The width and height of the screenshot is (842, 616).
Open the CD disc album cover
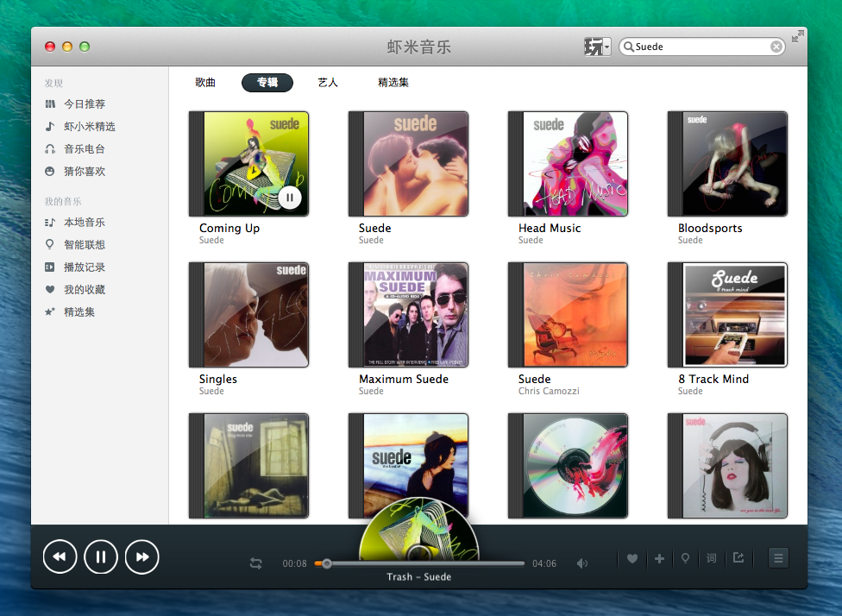568,466
